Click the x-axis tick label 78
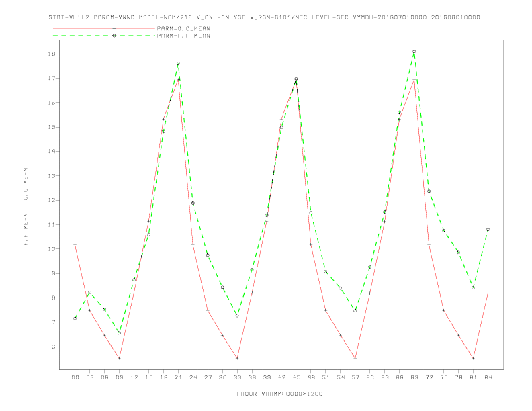532x411 pixels. click(x=459, y=377)
